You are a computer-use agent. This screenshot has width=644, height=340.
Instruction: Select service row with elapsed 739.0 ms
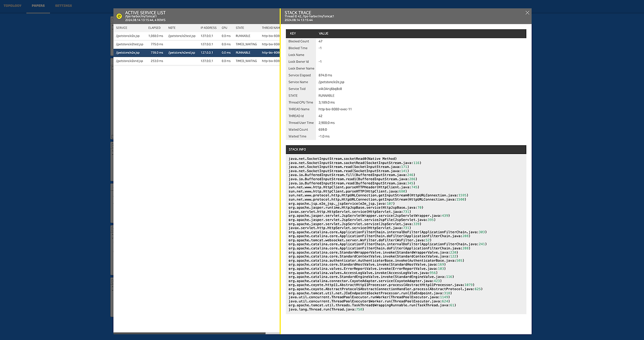pos(197,52)
